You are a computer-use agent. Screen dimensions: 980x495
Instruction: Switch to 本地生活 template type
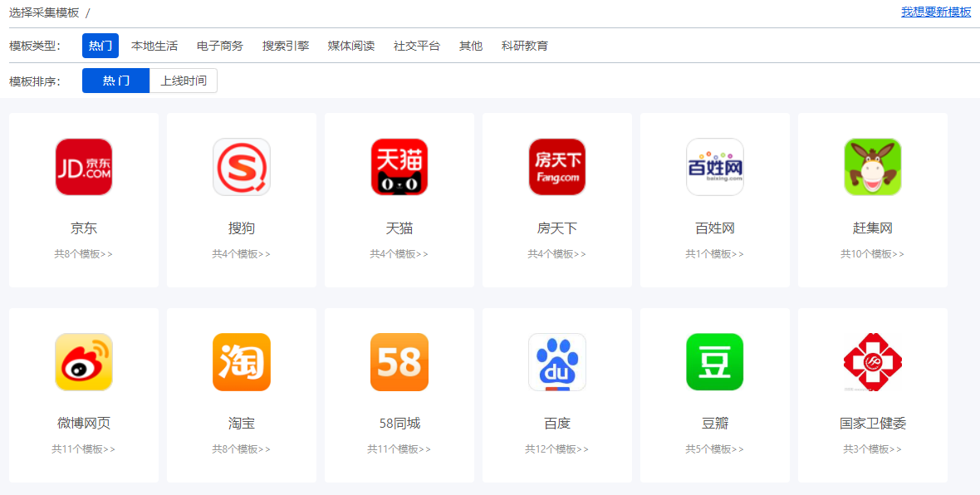154,46
